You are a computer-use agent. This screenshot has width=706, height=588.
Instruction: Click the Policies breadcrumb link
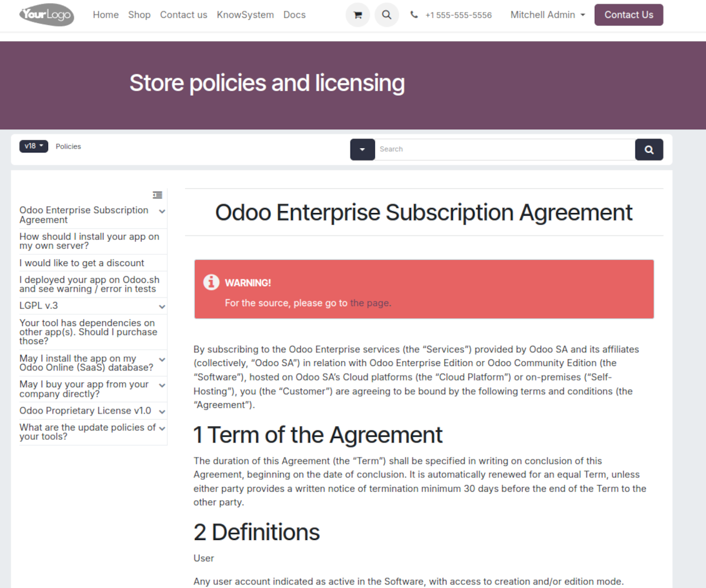tap(68, 146)
